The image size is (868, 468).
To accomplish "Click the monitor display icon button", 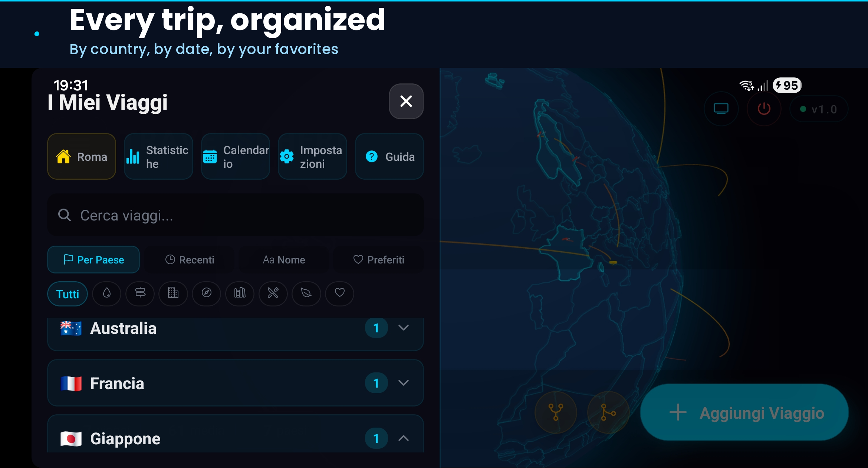I will (x=721, y=109).
